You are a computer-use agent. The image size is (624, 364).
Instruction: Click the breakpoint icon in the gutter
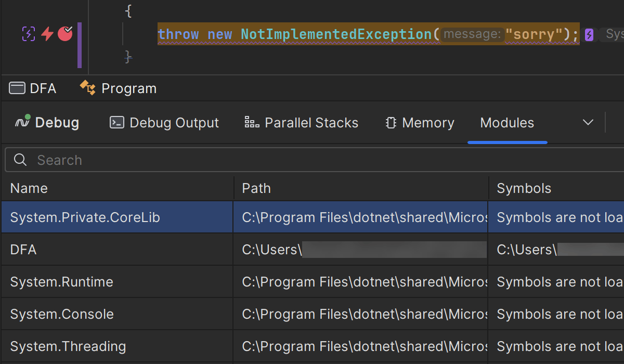[x=65, y=34]
